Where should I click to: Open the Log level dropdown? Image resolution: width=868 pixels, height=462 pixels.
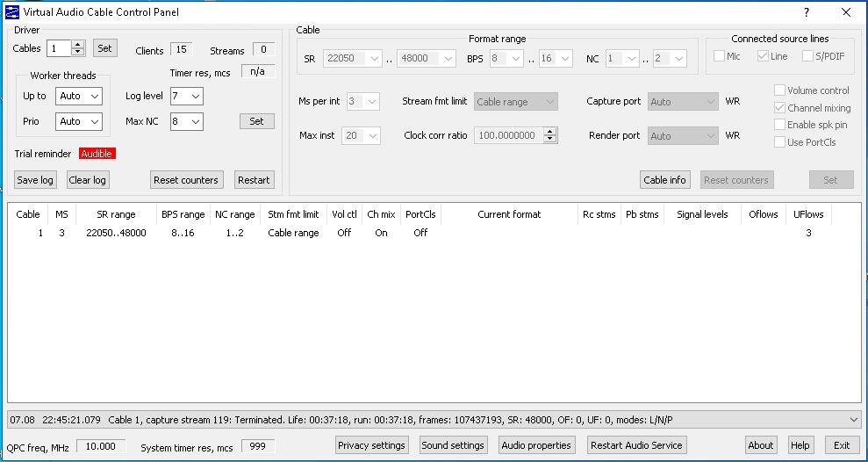click(187, 96)
